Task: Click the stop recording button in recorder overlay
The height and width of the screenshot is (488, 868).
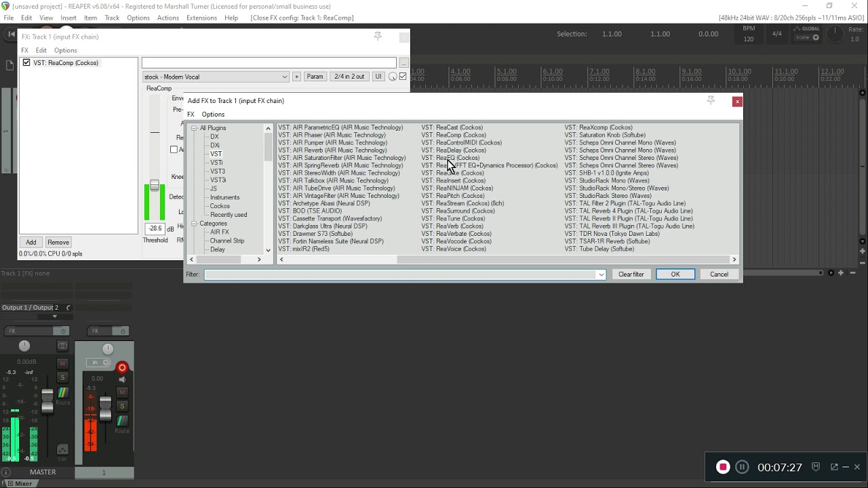Action: pos(723,467)
